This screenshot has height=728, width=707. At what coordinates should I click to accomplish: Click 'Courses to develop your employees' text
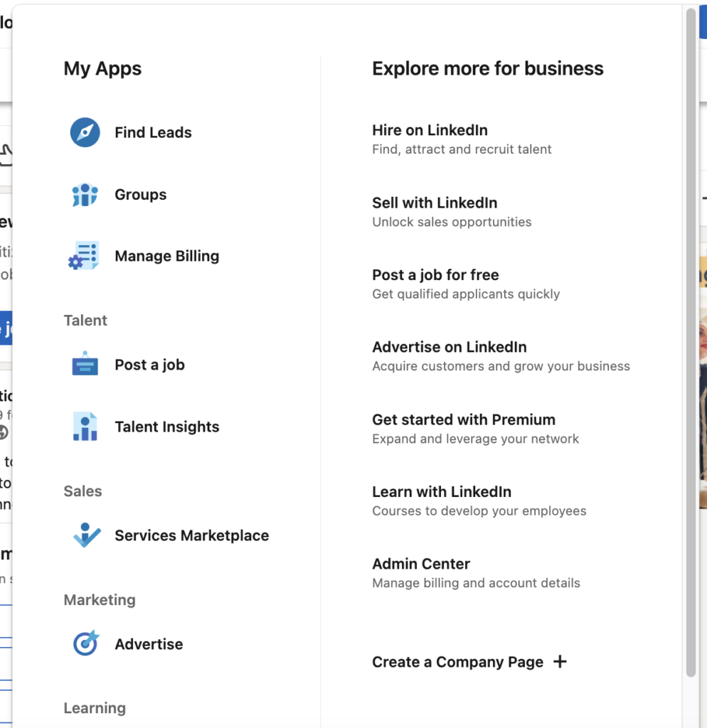click(479, 510)
